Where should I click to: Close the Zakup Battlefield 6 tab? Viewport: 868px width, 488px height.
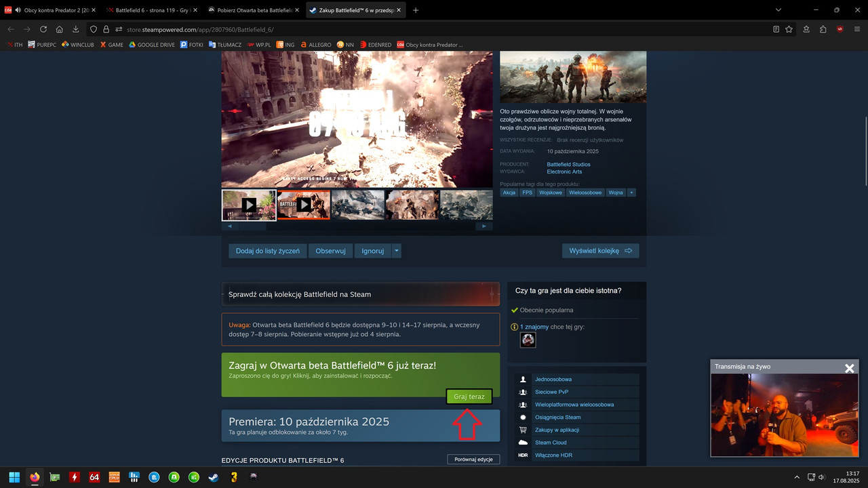click(398, 10)
